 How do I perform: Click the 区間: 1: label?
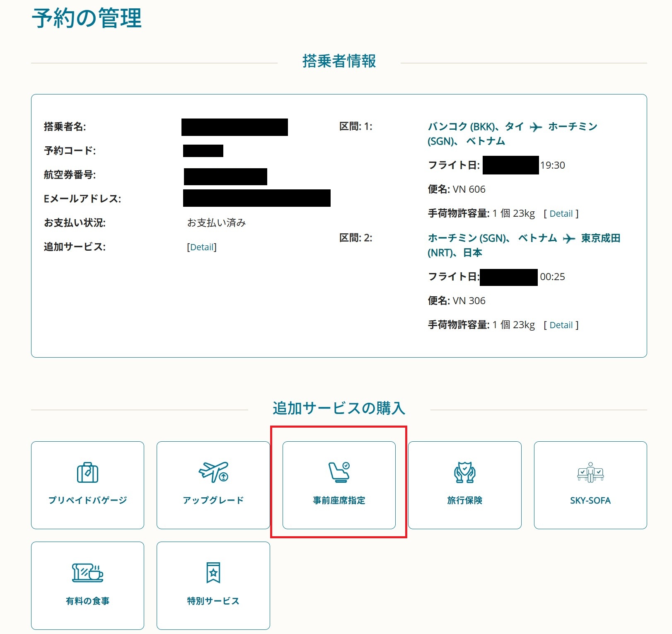356,126
